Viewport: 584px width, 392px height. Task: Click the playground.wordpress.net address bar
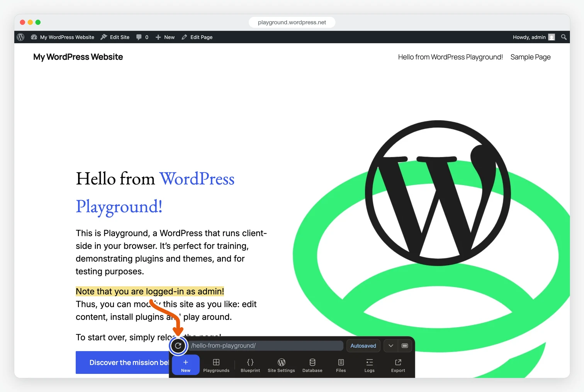(292, 22)
